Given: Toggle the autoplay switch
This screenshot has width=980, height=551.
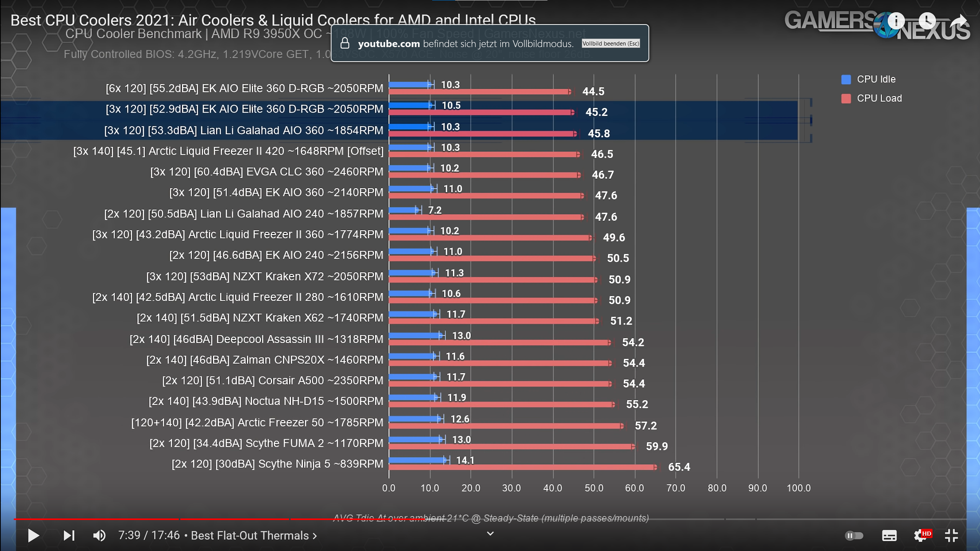Looking at the screenshot, I should [x=854, y=536].
